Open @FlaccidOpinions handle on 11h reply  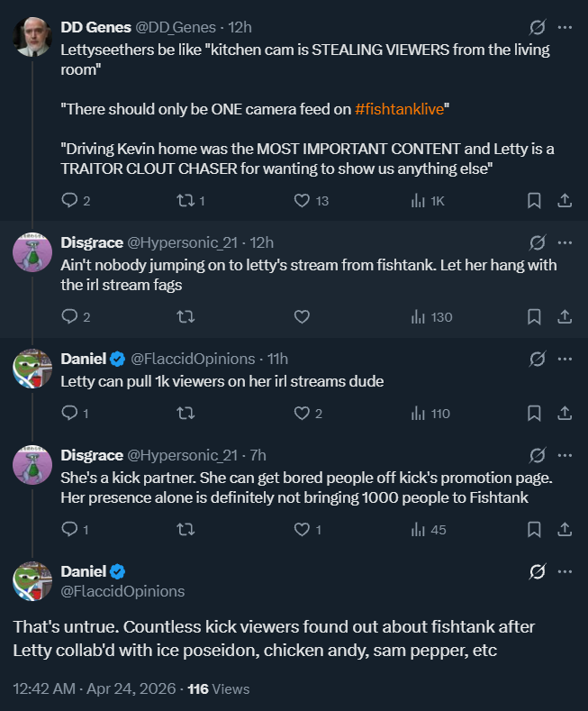[x=193, y=359]
